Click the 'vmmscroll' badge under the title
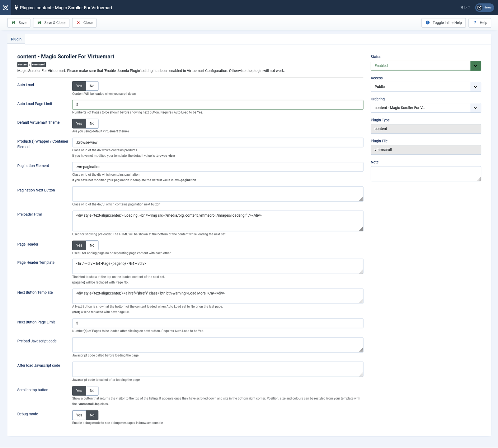This screenshot has height=448, width=498. tap(39, 64)
